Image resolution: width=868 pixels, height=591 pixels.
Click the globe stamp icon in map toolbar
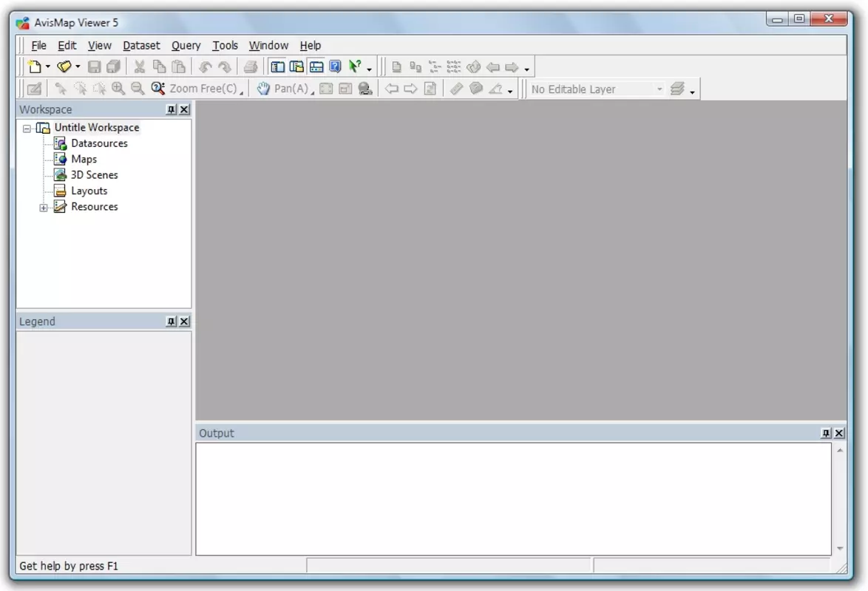pyautogui.click(x=365, y=89)
